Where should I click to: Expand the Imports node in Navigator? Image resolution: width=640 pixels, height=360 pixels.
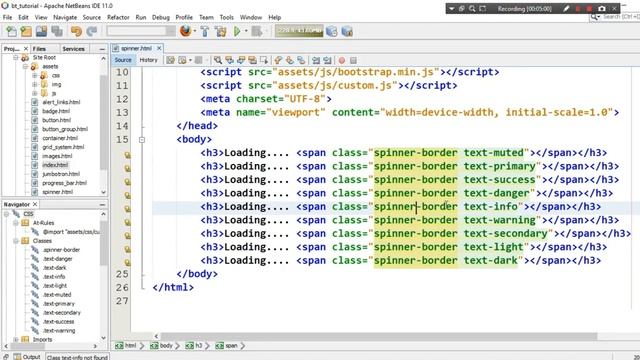[16, 340]
